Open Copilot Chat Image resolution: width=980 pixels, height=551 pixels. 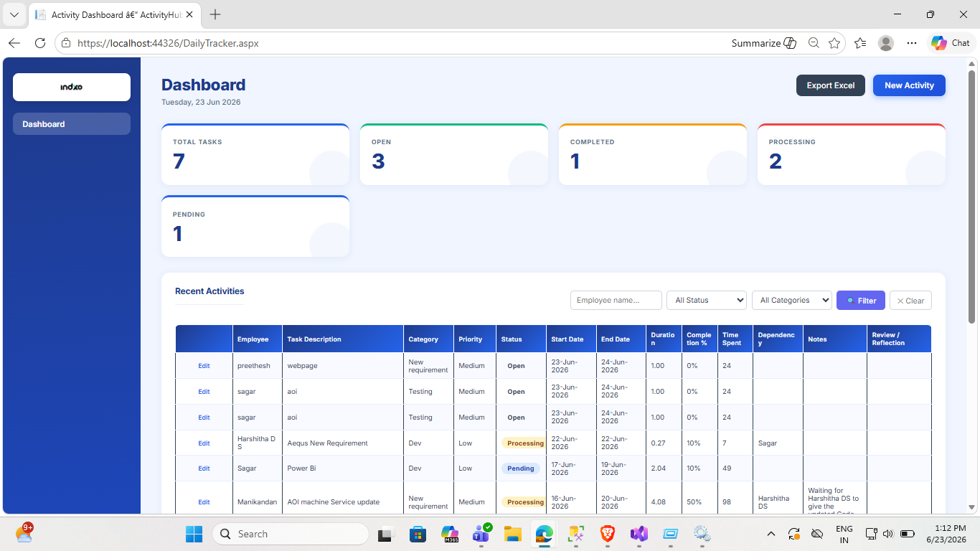(x=951, y=43)
